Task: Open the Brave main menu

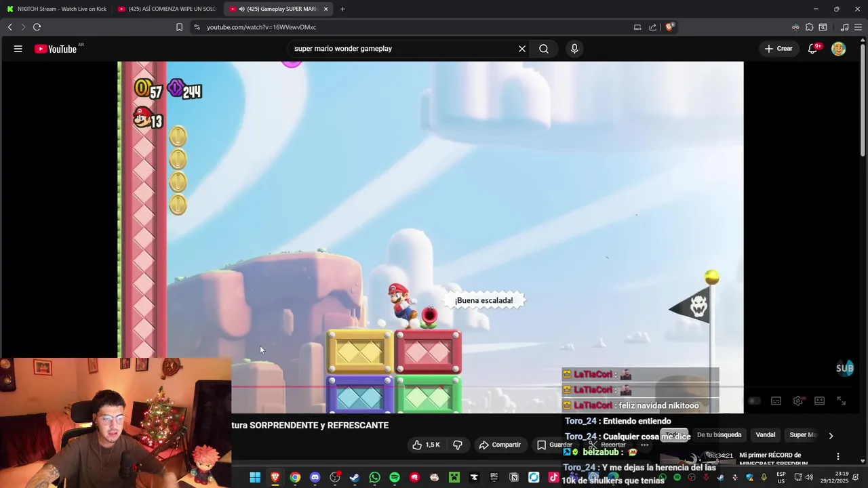Action: 858,27
